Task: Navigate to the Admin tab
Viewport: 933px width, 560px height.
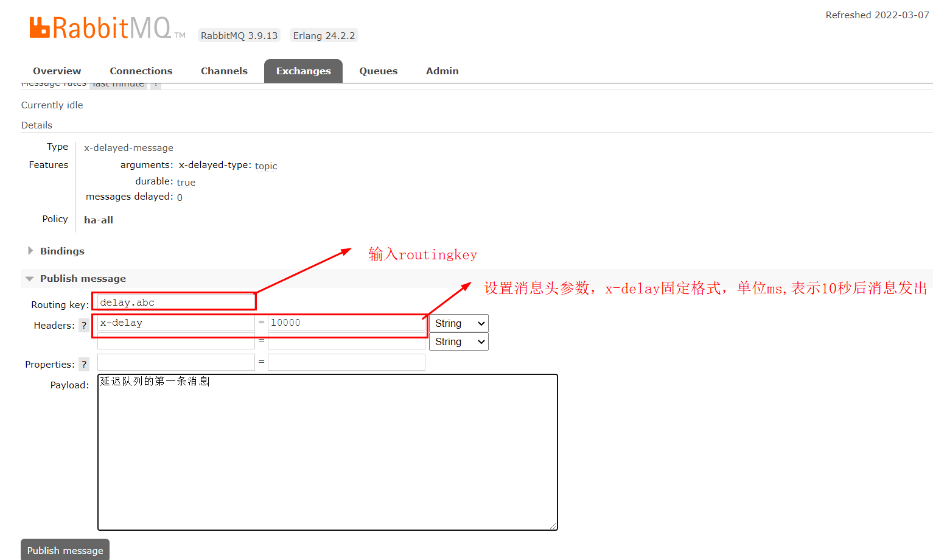Action: [x=442, y=71]
